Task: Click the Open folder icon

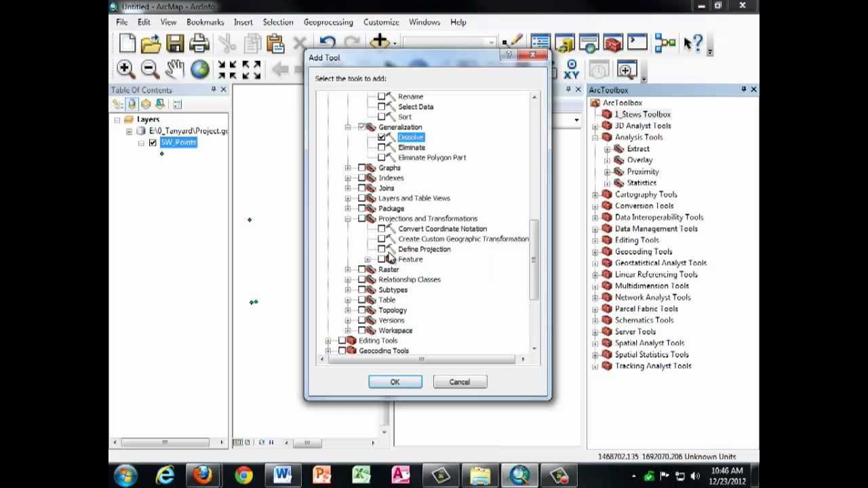Action: pyautogui.click(x=151, y=44)
